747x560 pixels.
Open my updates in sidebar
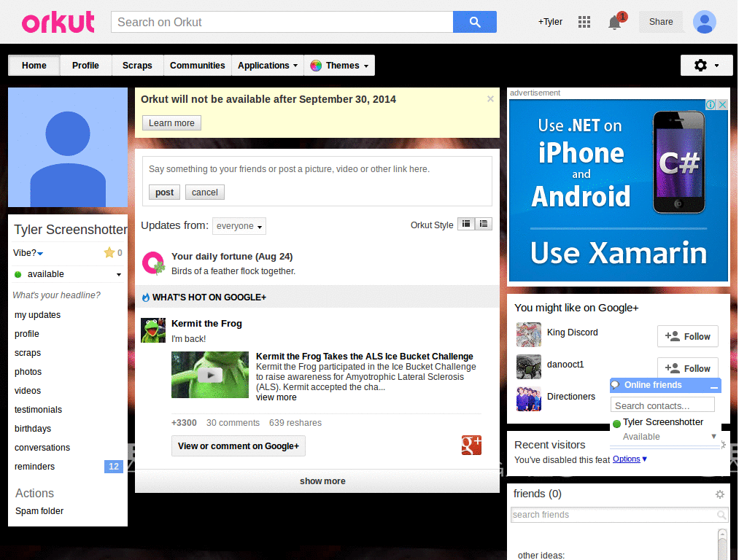point(38,315)
